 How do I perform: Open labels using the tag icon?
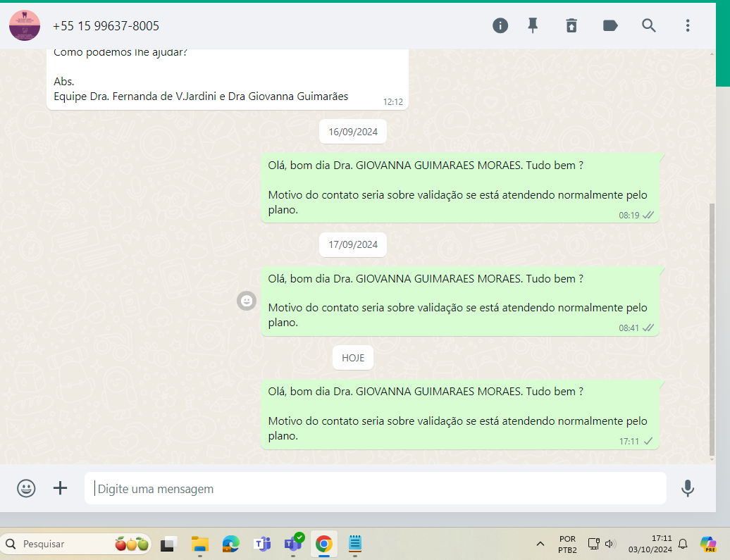[610, 26]
